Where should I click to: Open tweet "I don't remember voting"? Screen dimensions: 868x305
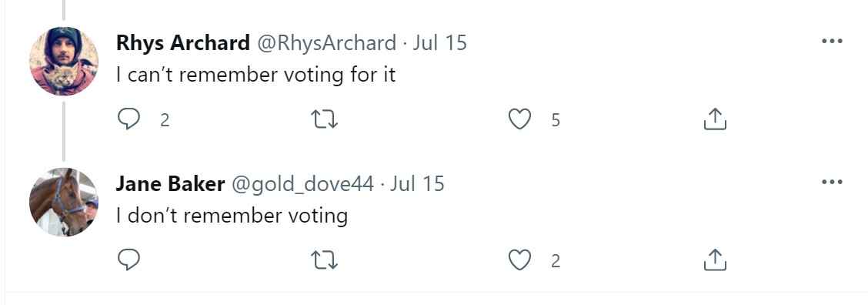[232, 216]
